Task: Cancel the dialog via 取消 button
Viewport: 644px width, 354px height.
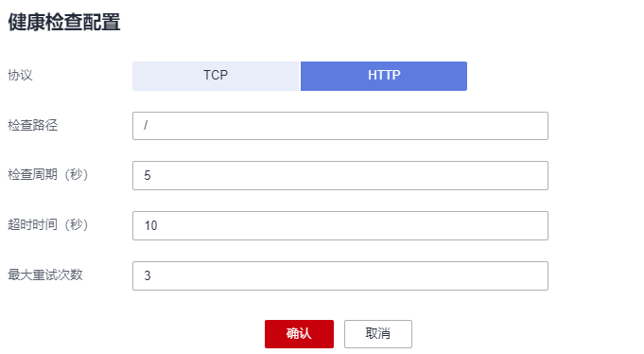Action: [x=378, y=334]
